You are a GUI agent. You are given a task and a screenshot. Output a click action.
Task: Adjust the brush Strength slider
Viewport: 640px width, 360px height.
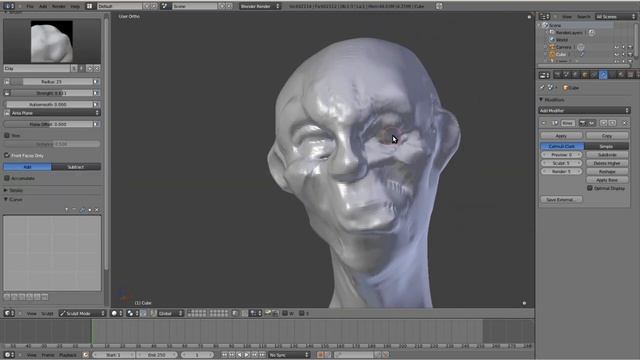click(x=51, y=93)
